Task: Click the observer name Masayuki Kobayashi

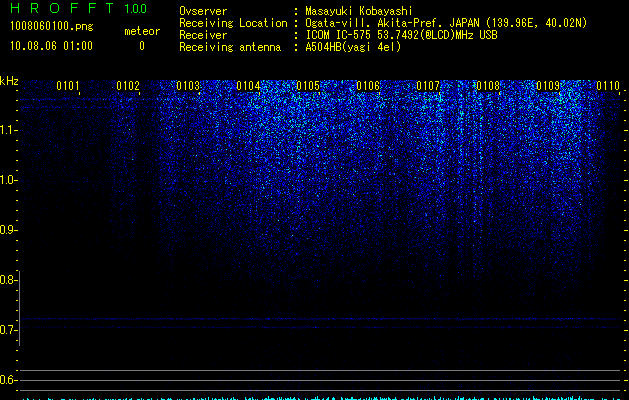Action: click(x=359, y=11)
